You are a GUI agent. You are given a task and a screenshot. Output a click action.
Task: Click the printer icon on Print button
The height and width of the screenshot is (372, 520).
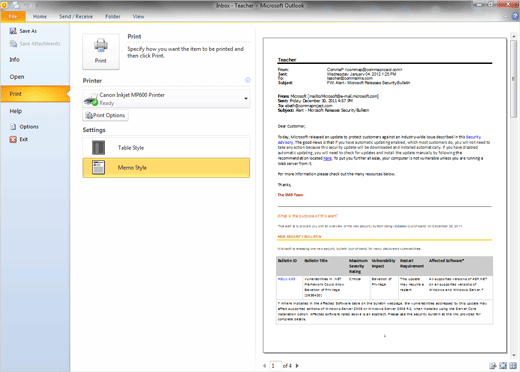tap(101, 45)
